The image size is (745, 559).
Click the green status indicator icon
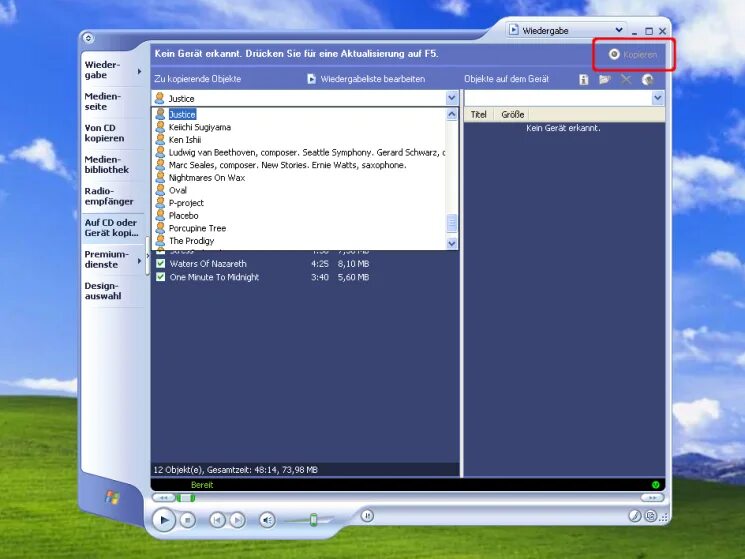[656, 485]
